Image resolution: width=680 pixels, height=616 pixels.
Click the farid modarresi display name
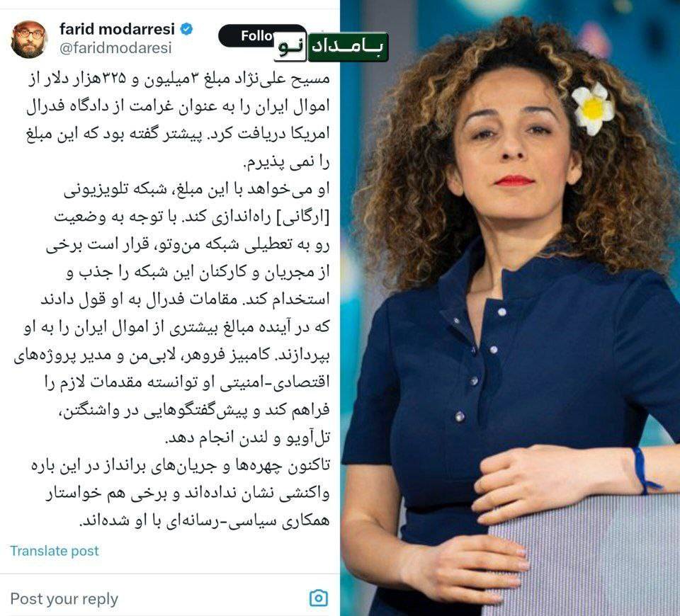117,29
